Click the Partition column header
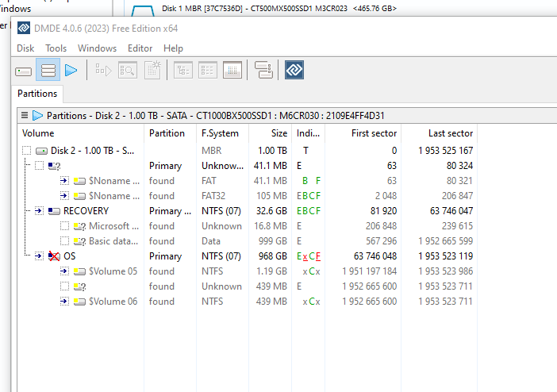Viewport: 557px width, 392px height. point(170,133)
